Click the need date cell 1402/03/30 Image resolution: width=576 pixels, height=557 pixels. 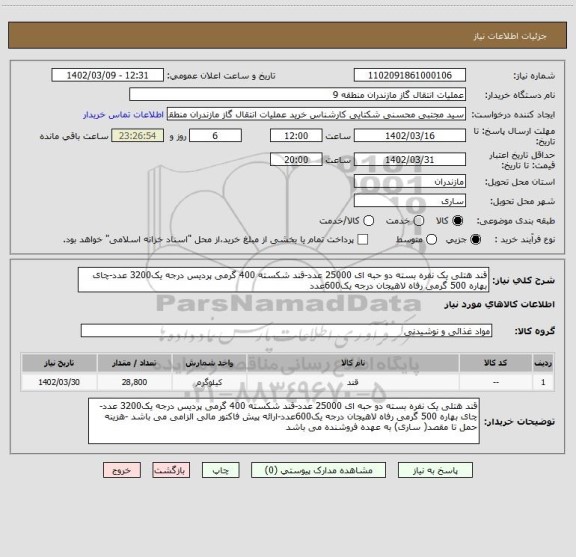pos(59,382)
